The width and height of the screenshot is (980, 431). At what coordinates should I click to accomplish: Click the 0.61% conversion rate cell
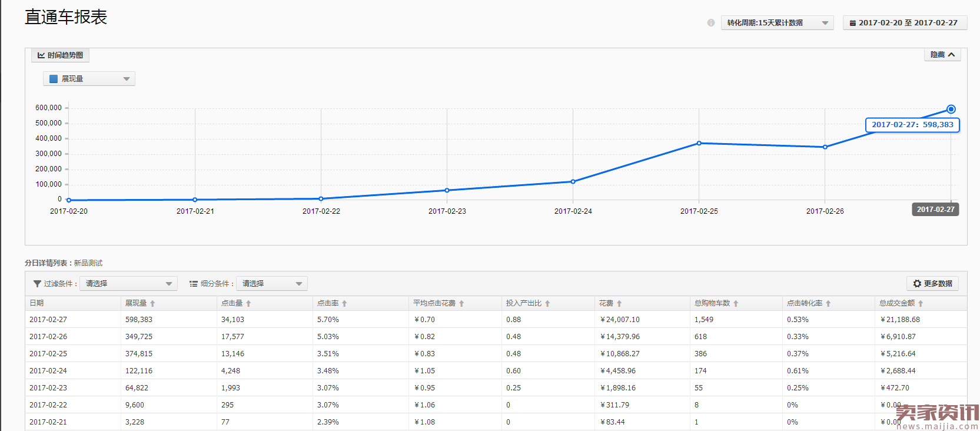798,371
